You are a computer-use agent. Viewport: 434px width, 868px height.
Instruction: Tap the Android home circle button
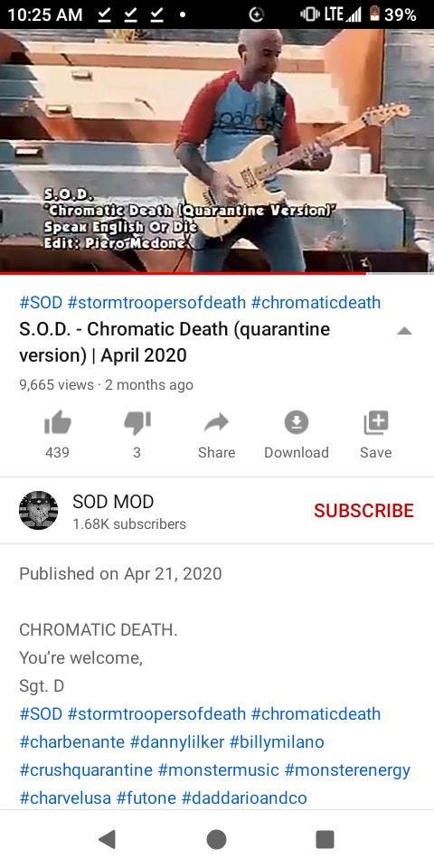click(x=216, y=839)
